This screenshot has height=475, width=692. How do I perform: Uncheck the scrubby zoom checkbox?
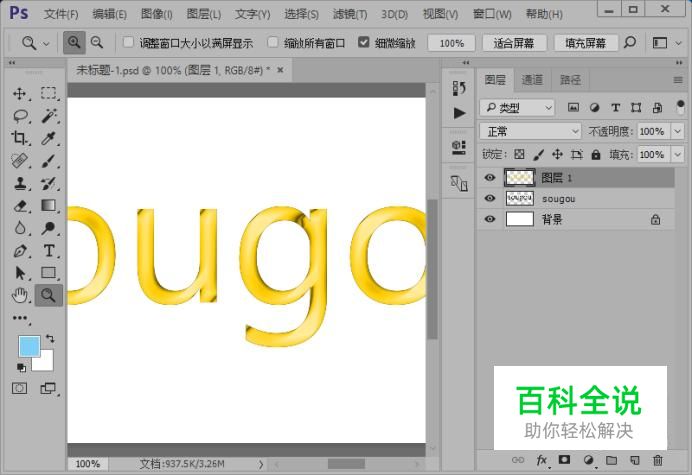(364, 42)
